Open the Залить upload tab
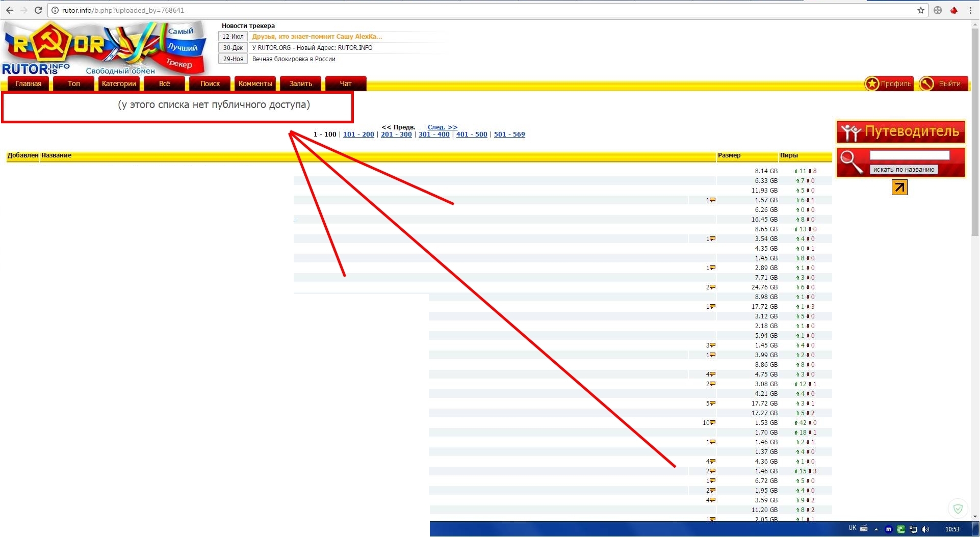The height and width of the screenshot is (537, 980). click(300, 84)
